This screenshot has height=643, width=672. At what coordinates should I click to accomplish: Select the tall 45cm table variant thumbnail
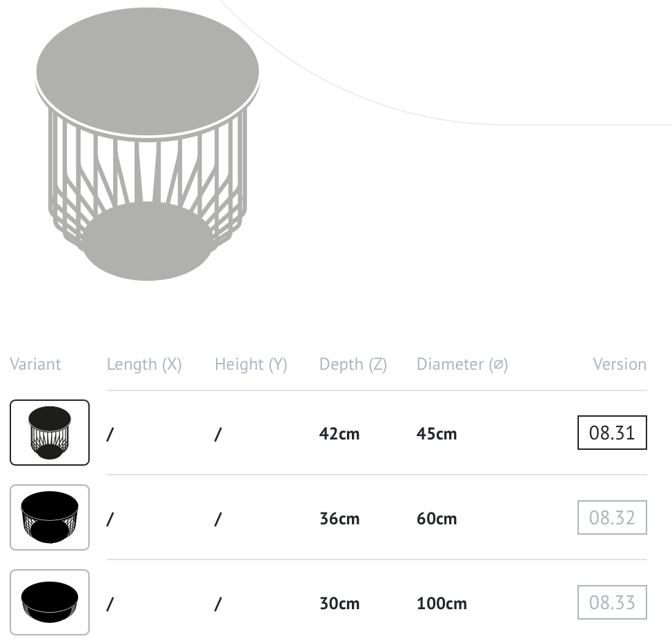(x=50, y=433)
